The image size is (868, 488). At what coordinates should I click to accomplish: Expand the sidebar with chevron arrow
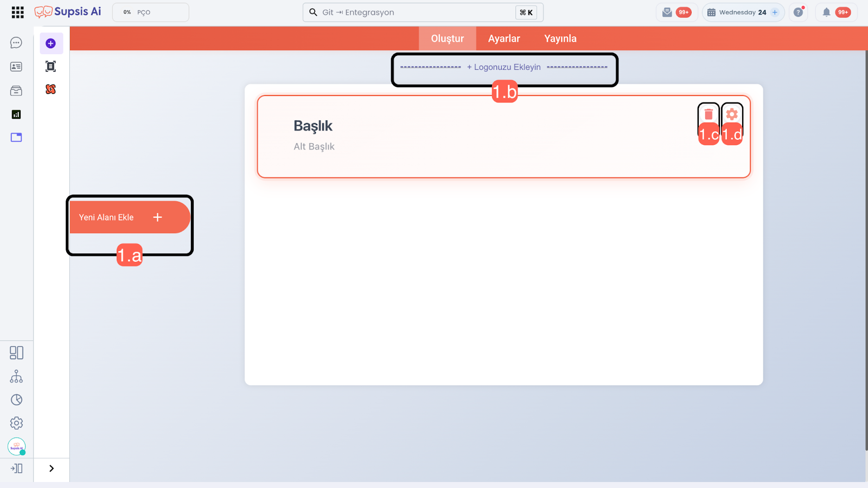52,468
